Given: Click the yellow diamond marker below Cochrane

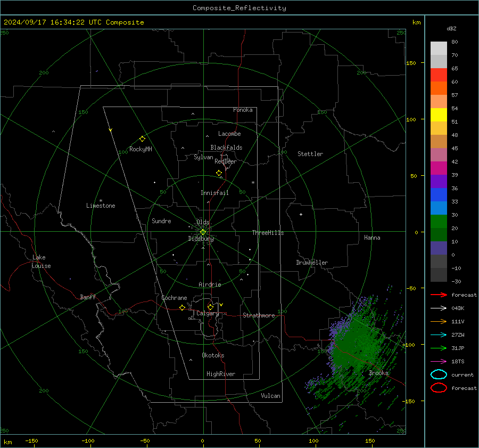Looking at the screenshot, I should (x=182, y=307).
